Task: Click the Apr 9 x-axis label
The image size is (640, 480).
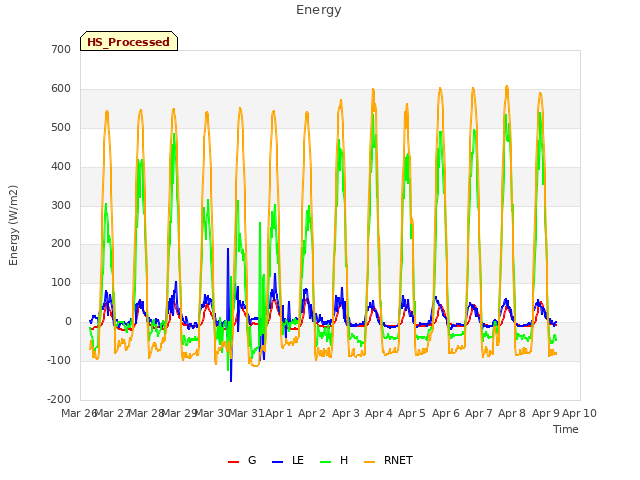Action: (x=546, y=413)
